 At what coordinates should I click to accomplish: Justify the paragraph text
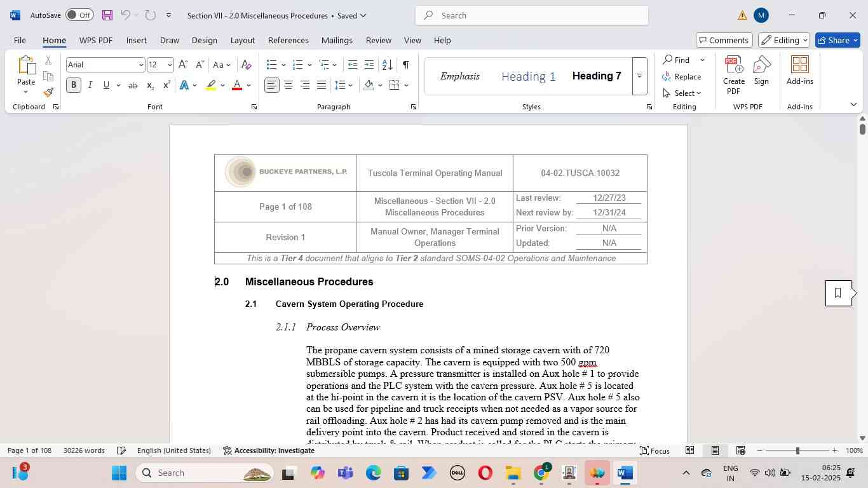coord(322,85)
